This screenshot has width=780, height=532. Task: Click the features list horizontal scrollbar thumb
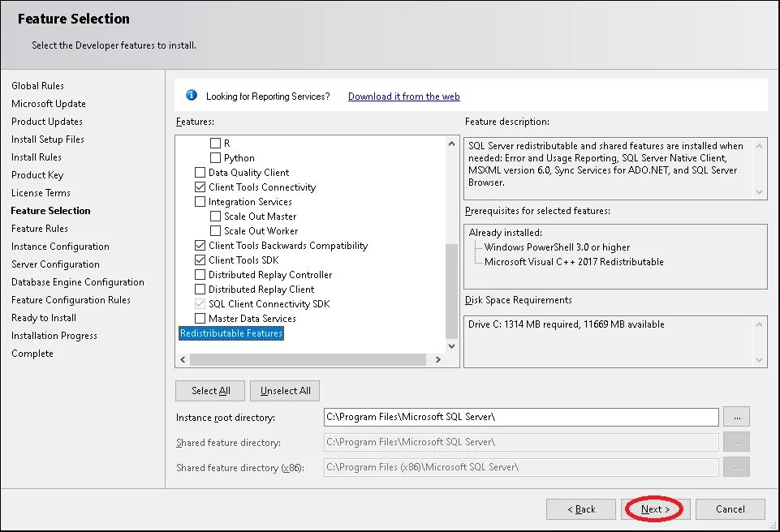(x=308, y=359)
